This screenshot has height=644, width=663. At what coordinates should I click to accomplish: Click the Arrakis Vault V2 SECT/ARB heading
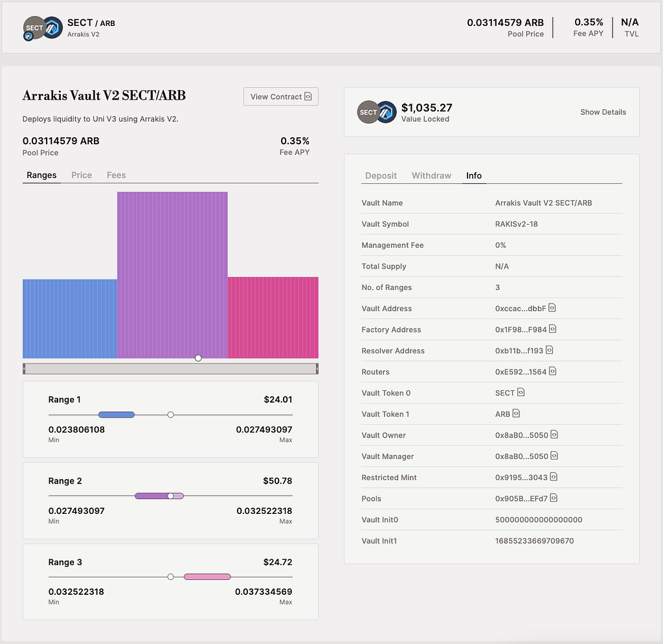point(104,96)
